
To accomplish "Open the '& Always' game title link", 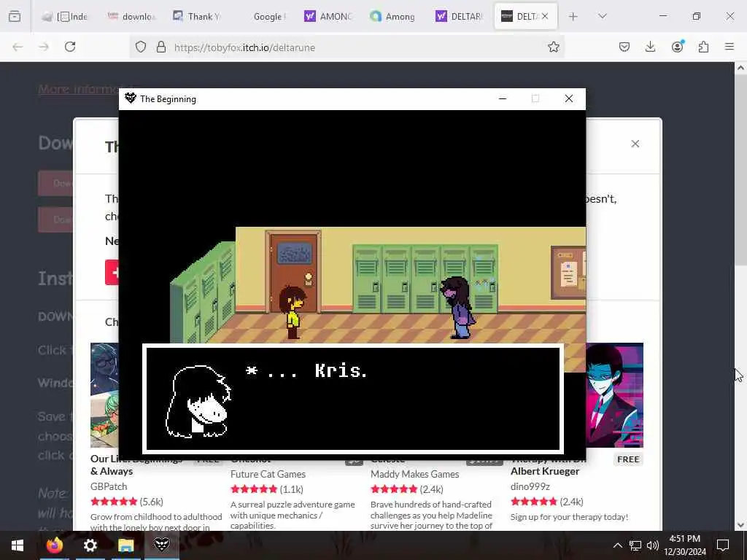I will click(x=112, y=471).
